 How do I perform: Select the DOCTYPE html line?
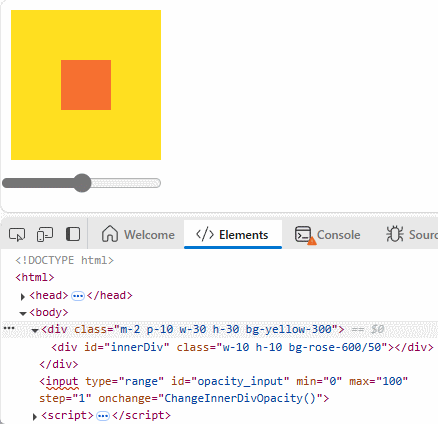65,260
